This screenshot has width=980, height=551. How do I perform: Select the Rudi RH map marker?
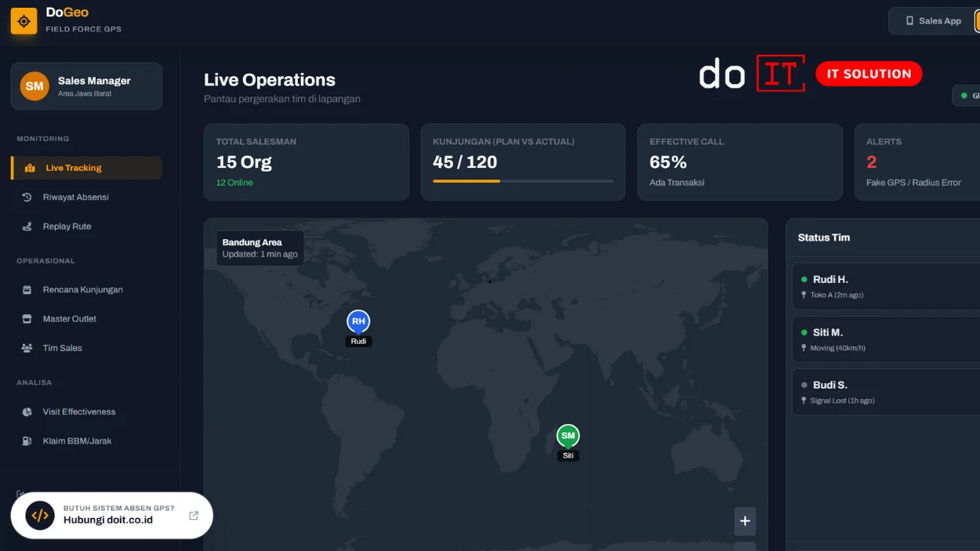click(358, 321)
